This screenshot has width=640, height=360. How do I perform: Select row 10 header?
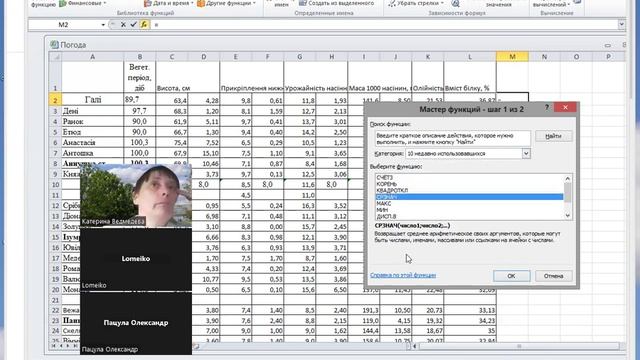55,184
